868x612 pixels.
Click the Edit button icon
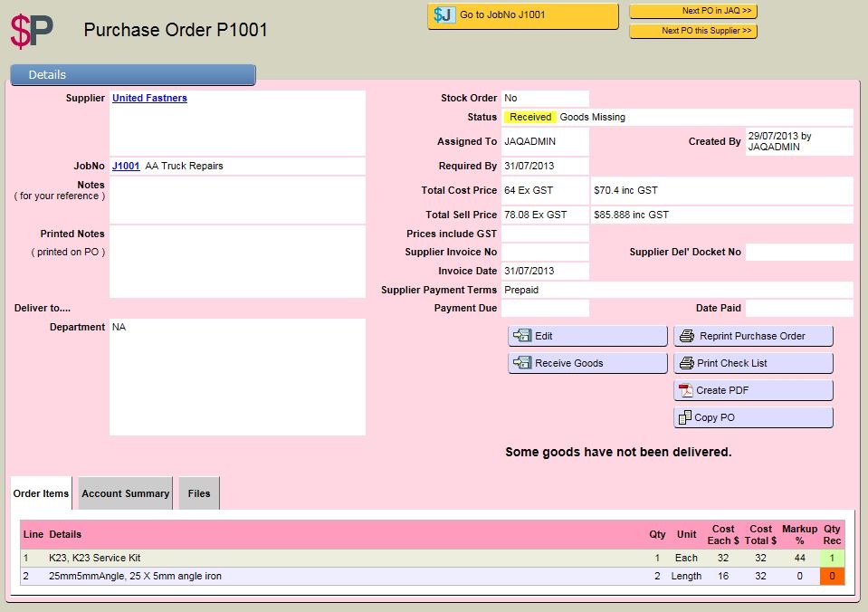(521, 336)
